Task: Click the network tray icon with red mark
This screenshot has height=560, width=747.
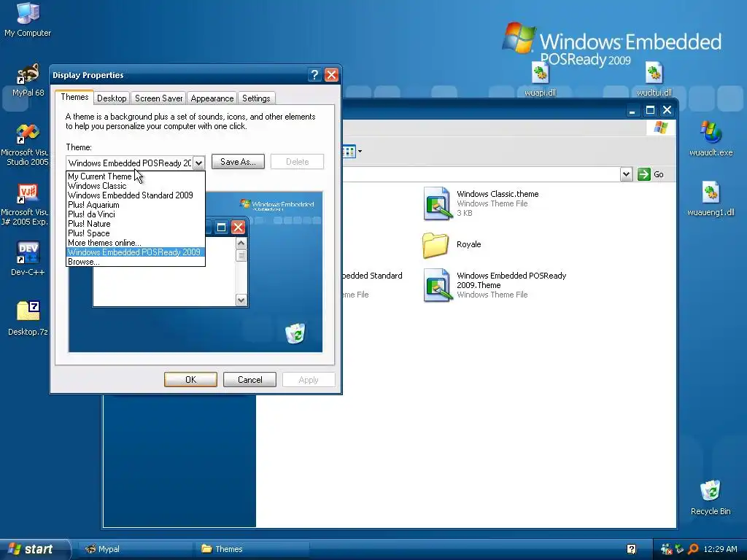Action: (x=666, y=549)
